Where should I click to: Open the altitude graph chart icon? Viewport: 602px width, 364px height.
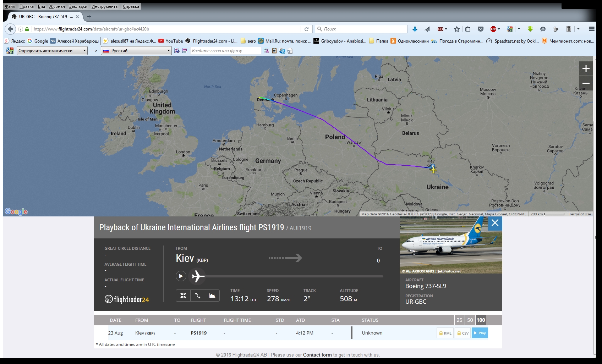click(212, 296)
